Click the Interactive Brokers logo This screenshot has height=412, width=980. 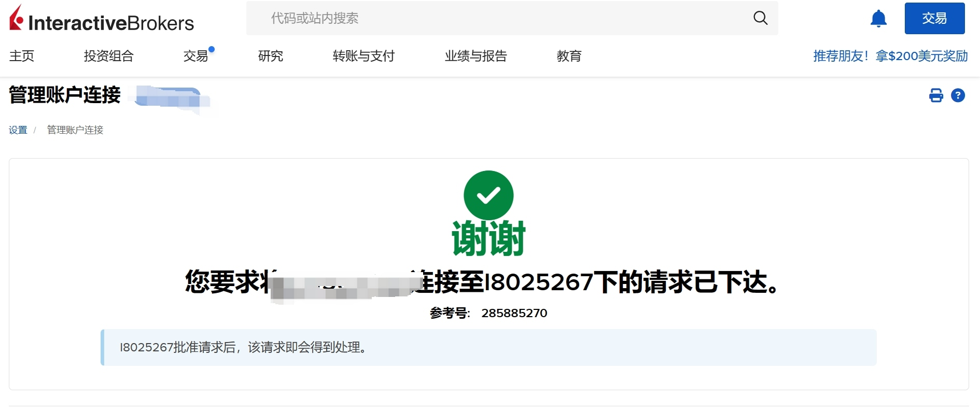click(x=102, y=19)
